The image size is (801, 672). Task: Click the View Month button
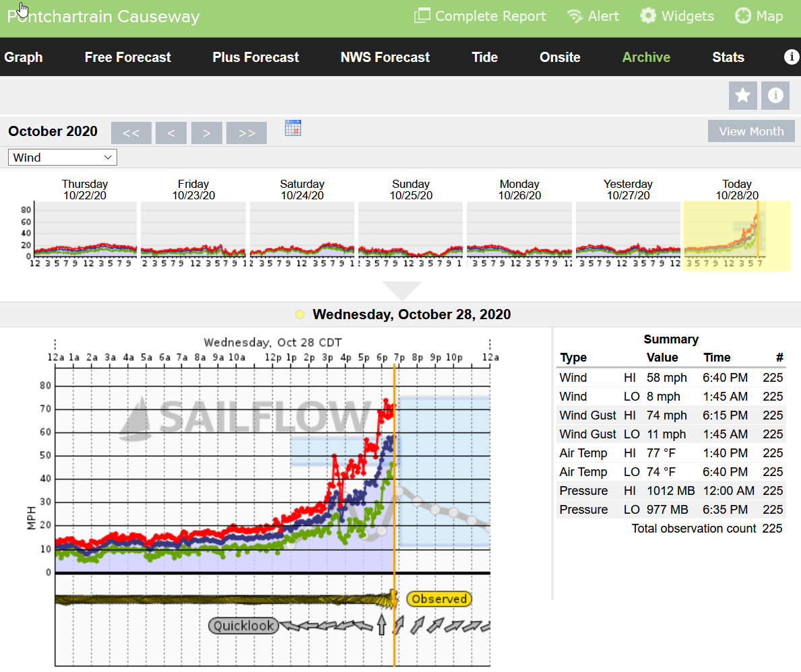pos(751,131)
